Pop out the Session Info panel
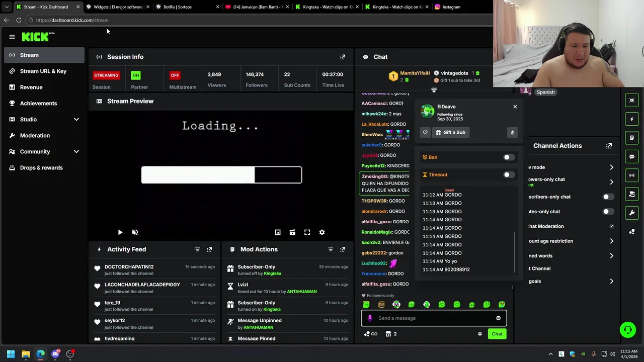Image resolution: width=644 pixels, height=362 pixels. [343, 57]
